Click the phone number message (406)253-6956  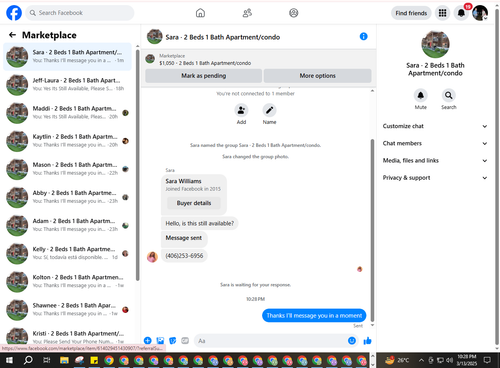coord(184,256)
